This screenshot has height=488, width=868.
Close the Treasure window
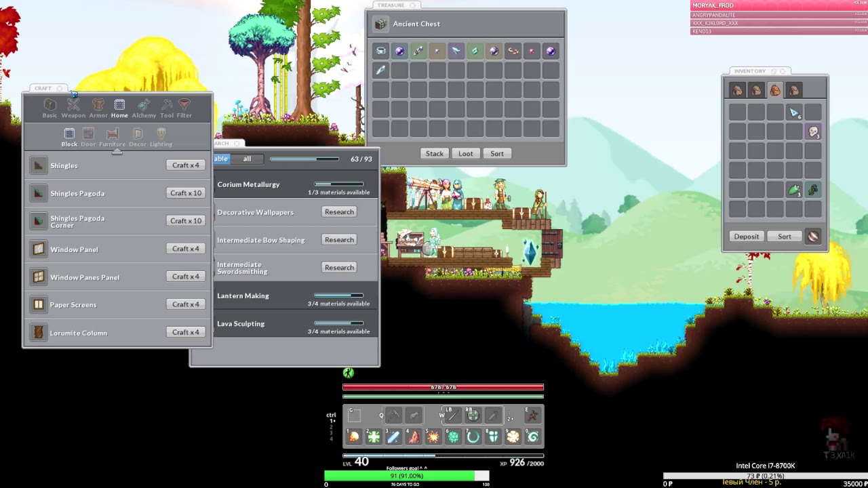pyautogui.click(x=412, y=5)
